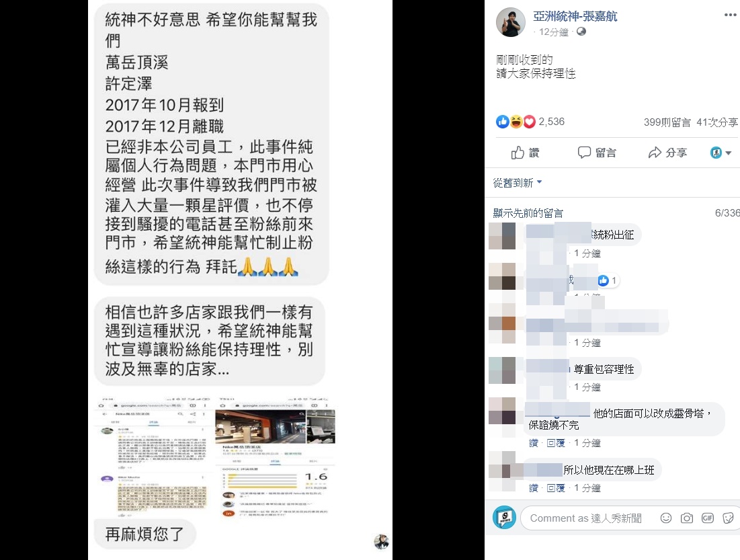Viewport: 740px width, 560px height.
Task: Open the post options three-dots menu
Action: [x=730, y=15]
